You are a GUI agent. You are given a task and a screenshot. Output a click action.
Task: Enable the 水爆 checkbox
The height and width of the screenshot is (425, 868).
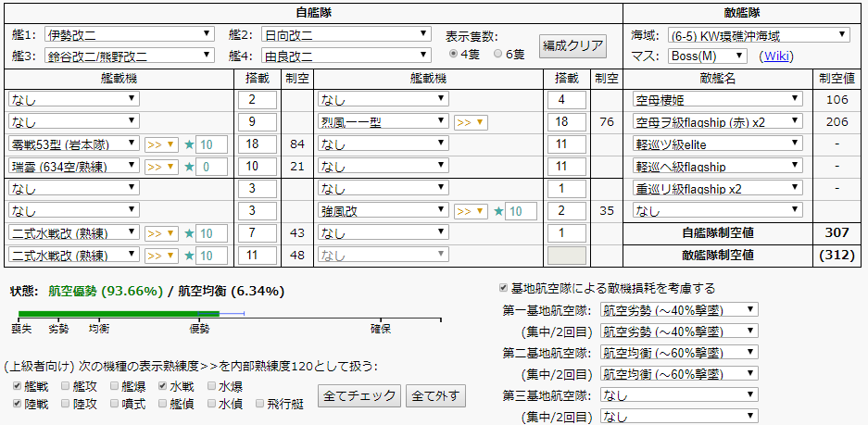[211, 385]
